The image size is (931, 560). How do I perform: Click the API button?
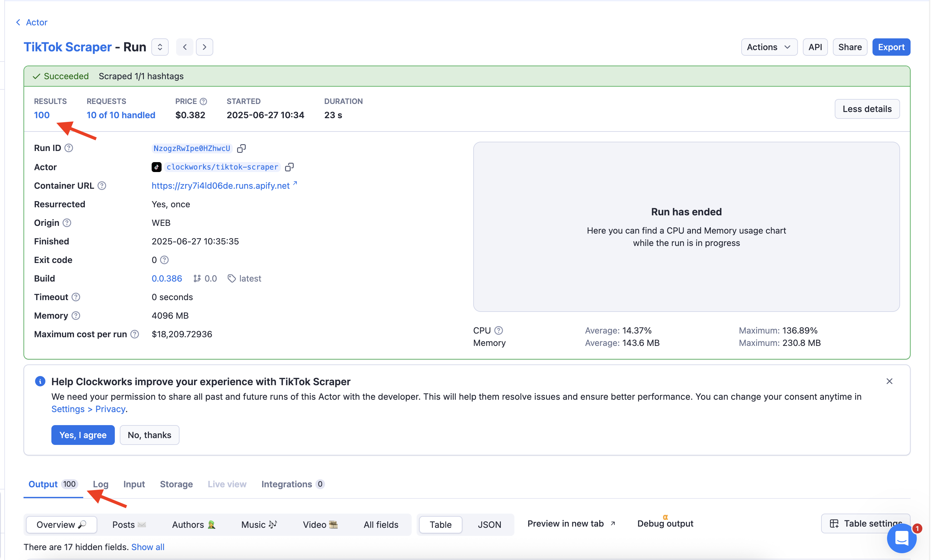[x=815, y=47]
